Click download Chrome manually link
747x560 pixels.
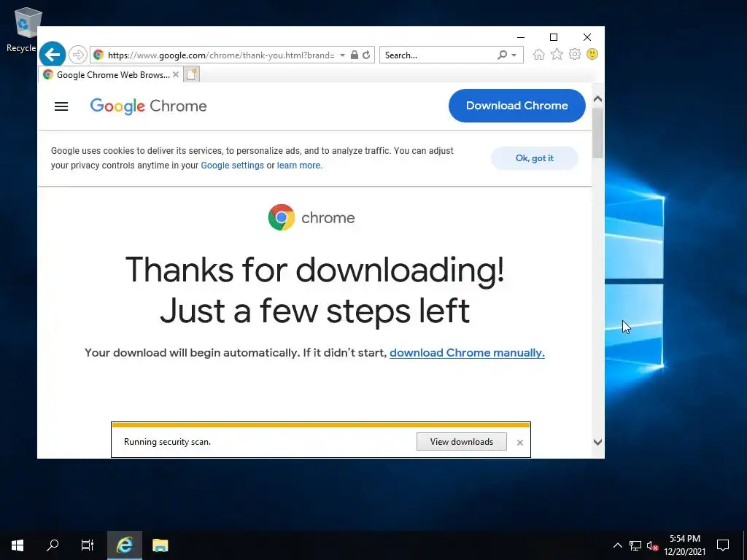point(467,353)
